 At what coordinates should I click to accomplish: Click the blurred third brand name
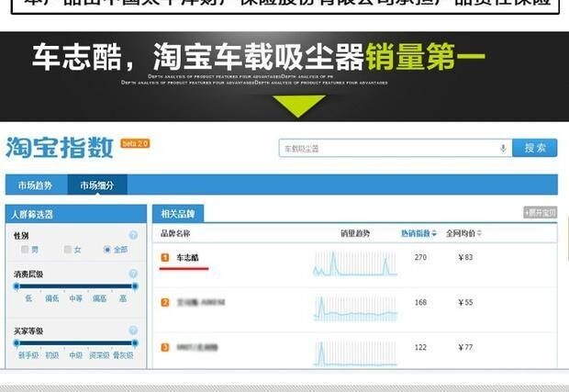click(197, 347)
